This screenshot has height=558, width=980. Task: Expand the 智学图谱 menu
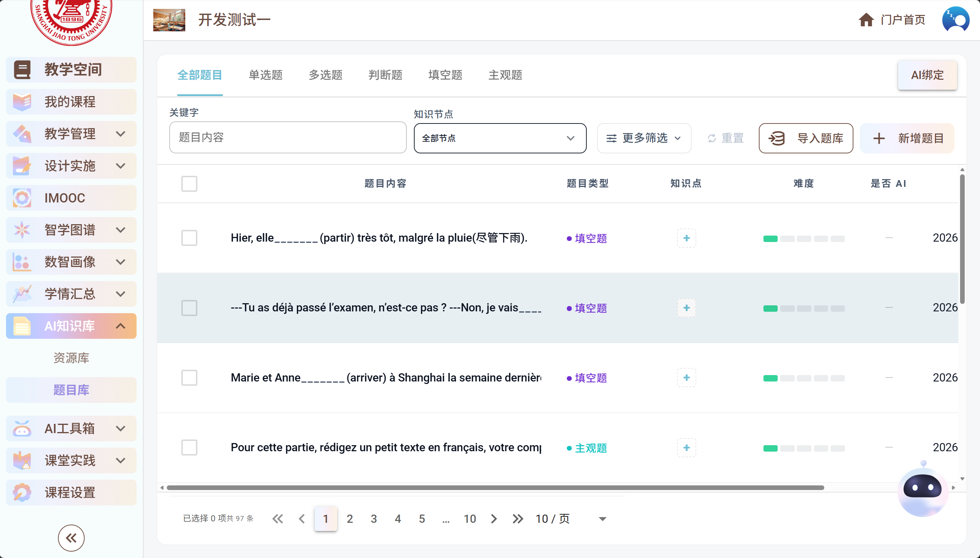tap(121, 230)
